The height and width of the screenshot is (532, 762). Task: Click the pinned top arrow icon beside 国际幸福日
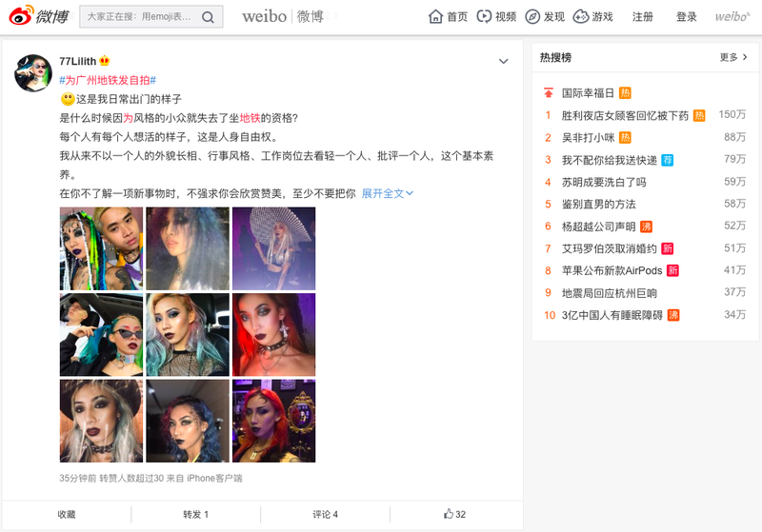[549, 92]
